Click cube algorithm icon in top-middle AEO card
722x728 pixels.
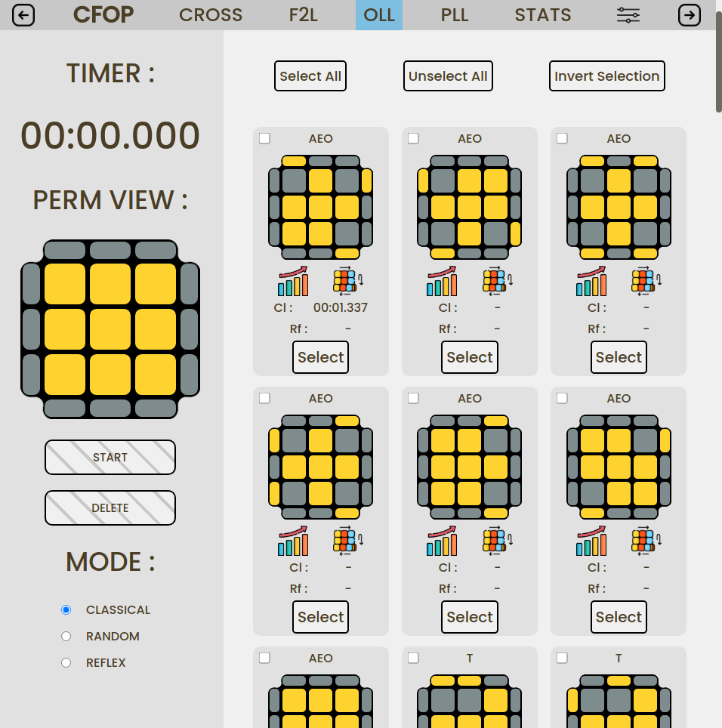pos(497,282)
